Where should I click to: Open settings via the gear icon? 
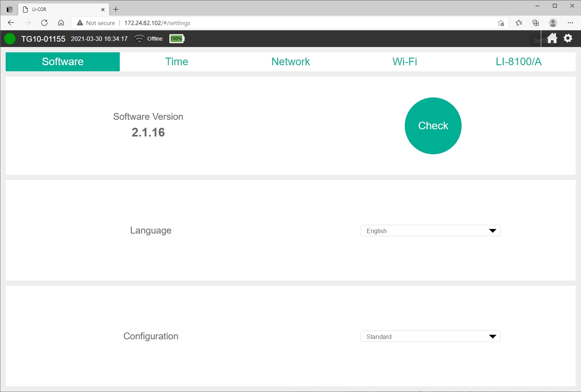pyautogui.click(x=568, y=38)
